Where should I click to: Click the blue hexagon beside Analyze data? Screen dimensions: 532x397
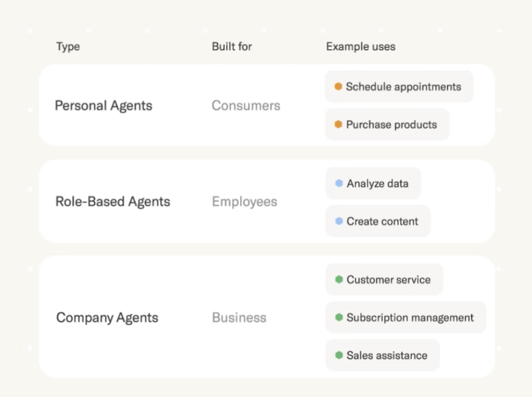(x=339, y=183)
